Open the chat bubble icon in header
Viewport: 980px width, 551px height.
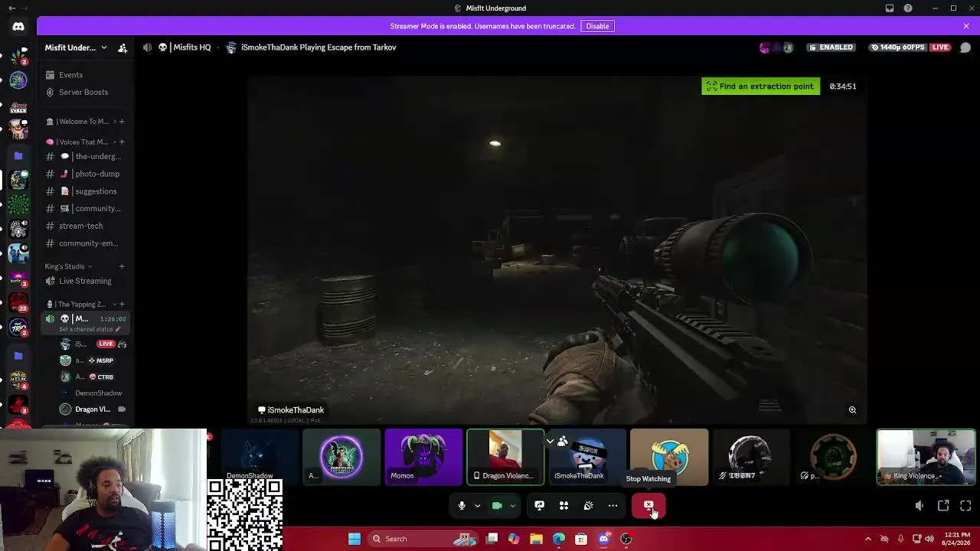point(965,47)
